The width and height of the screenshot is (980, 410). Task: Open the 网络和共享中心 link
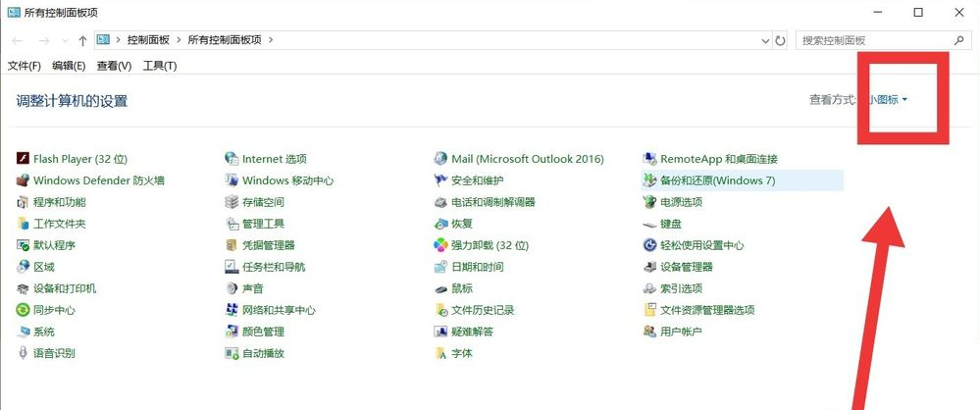279,310
